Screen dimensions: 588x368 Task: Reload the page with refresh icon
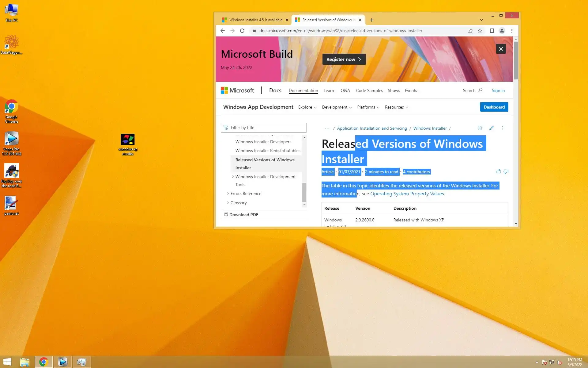[242, 31]
